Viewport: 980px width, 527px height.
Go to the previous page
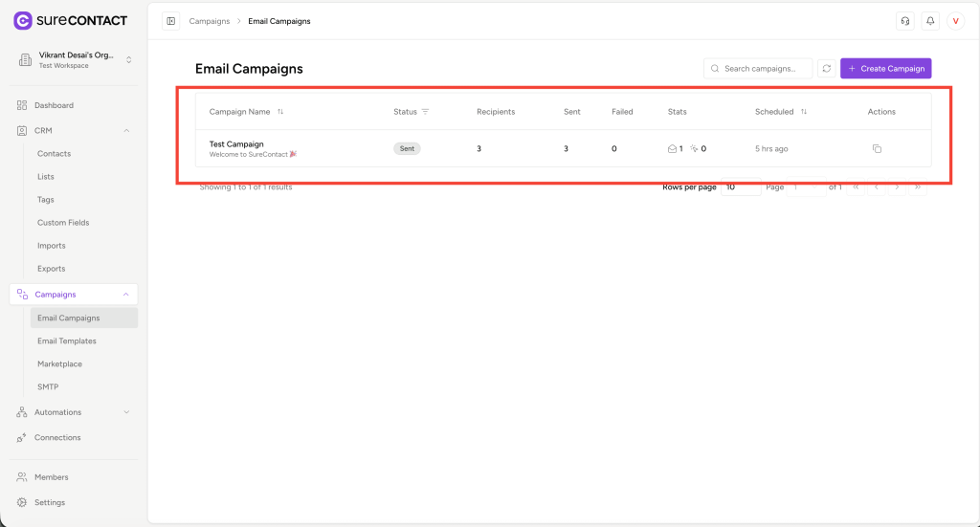[x=877, y=187]
